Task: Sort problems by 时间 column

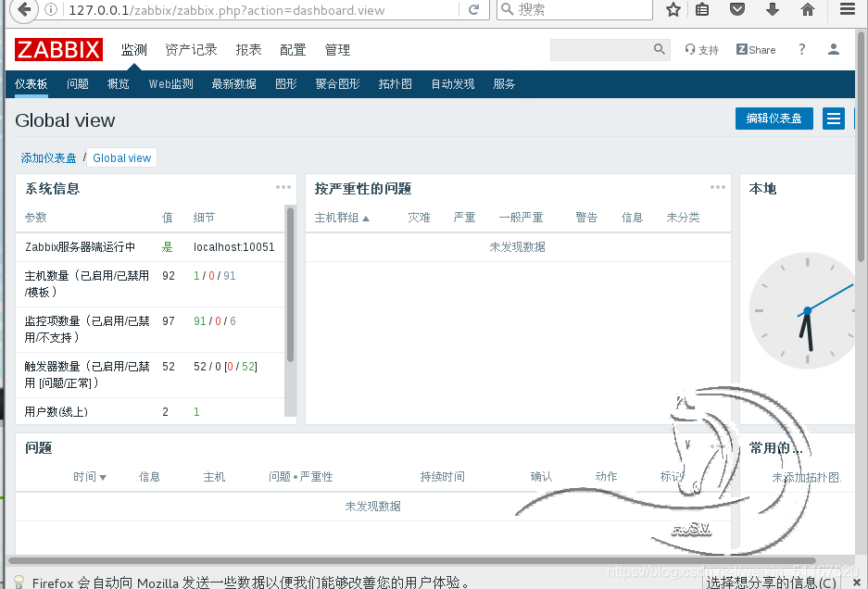Action: click(90, 477)
